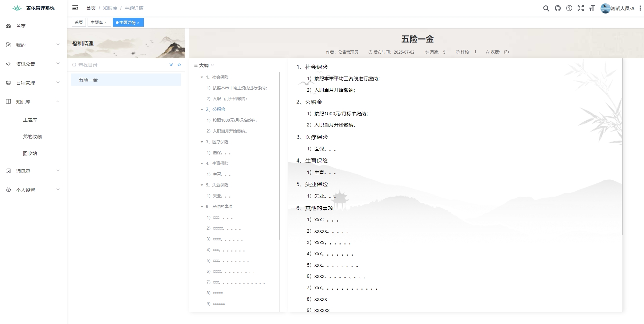Jump to outline item 1）失业。。。

coord(219,196)
